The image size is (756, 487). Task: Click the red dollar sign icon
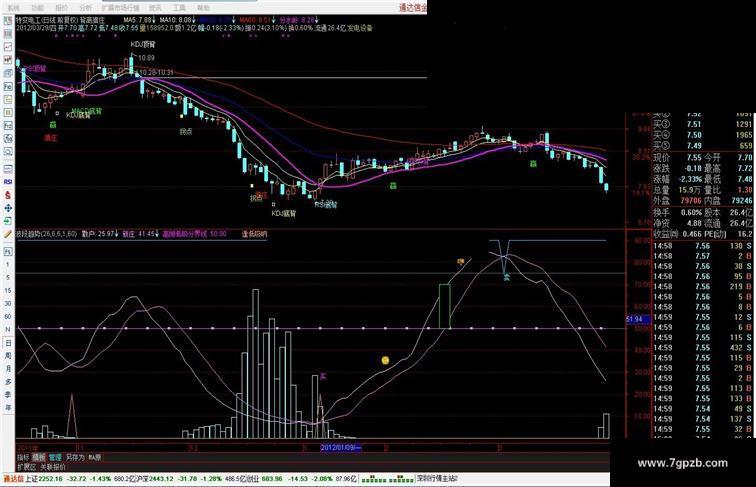8,195
